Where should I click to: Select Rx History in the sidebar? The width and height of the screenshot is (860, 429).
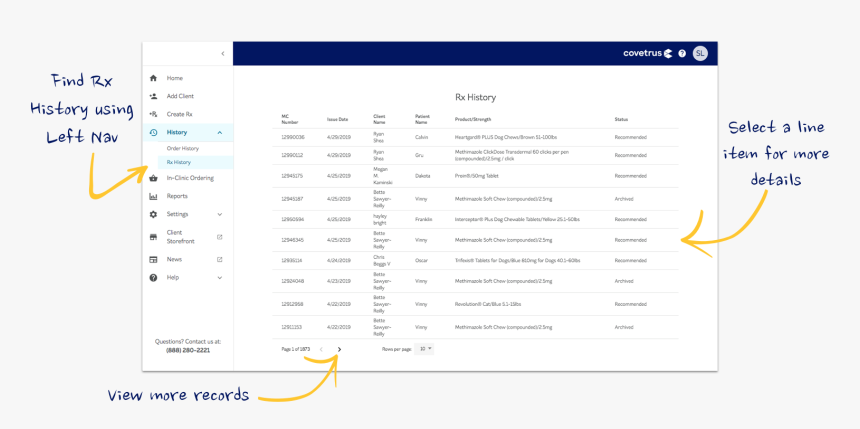click(179, 162)
